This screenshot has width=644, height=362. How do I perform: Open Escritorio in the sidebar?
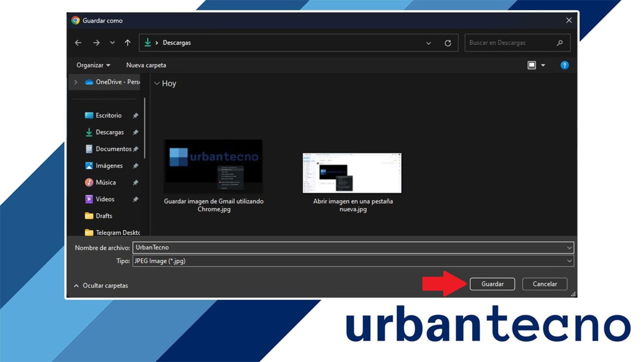click(x=103, y=115)
